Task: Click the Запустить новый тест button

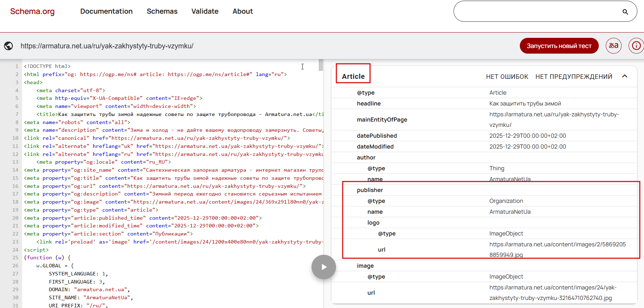Action: click(x=559, y=46)
